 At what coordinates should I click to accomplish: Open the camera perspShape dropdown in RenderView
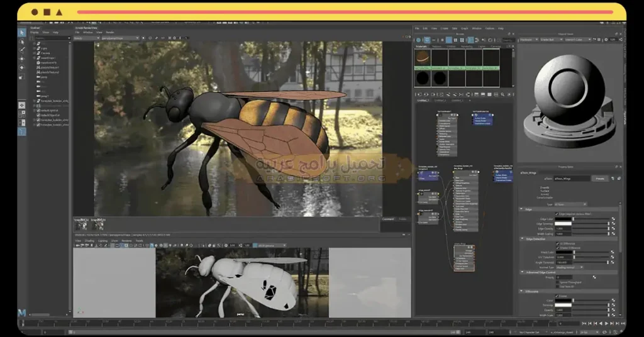point(120,38)
